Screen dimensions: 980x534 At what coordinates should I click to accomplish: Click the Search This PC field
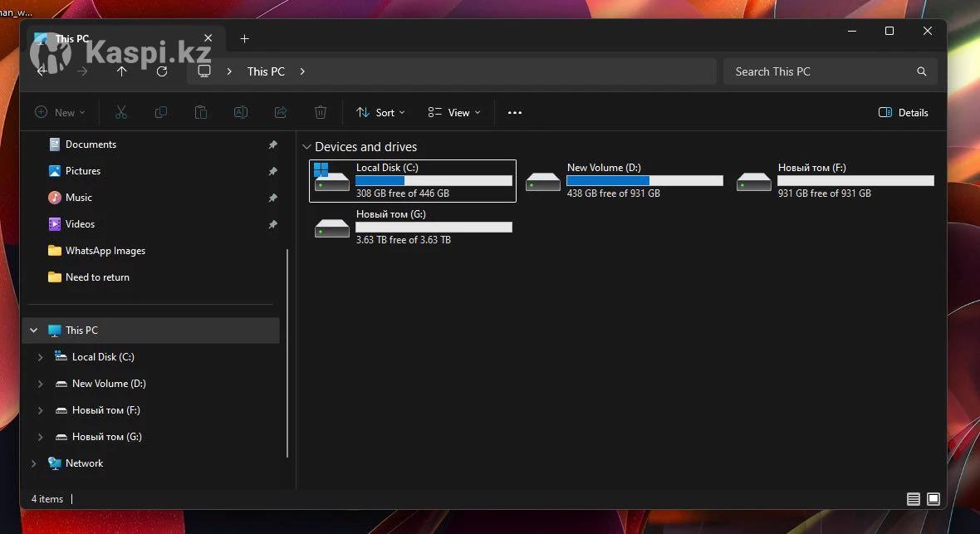tap(821, 71)
